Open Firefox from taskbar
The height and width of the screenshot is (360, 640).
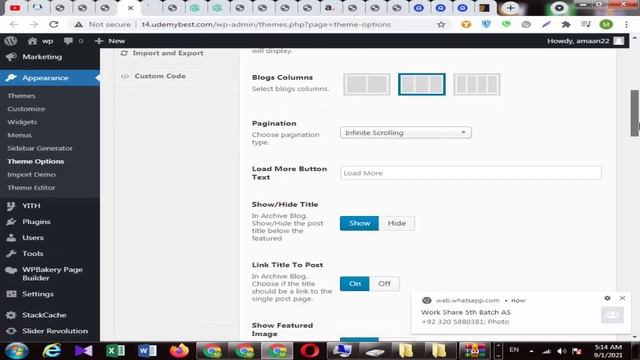(x=179, y=351)
